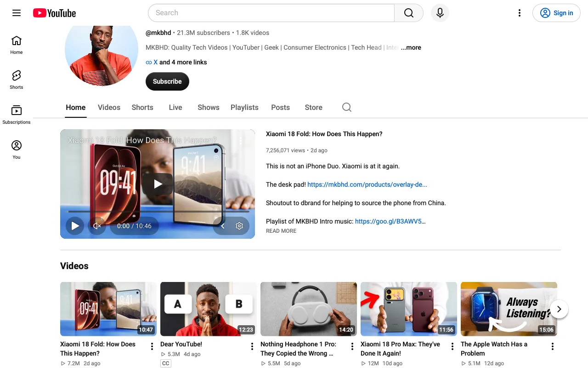Image resolution: width=588 pixels, height=368 pixels.
Task: Click the search magnifier button
Action: click(408, 13)
